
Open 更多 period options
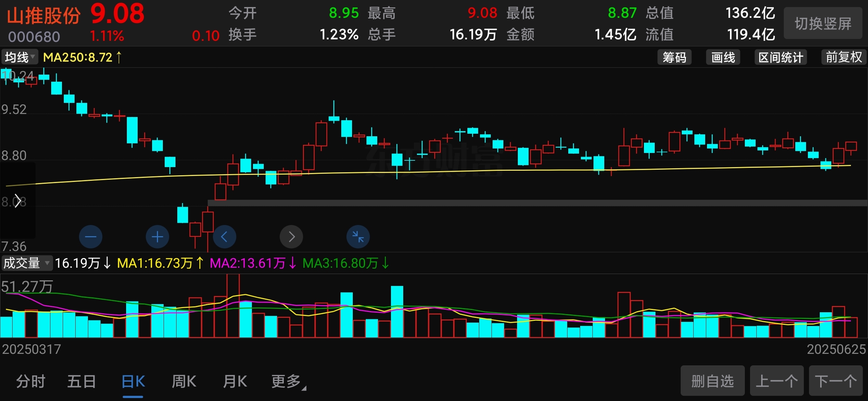pos(288,382)
